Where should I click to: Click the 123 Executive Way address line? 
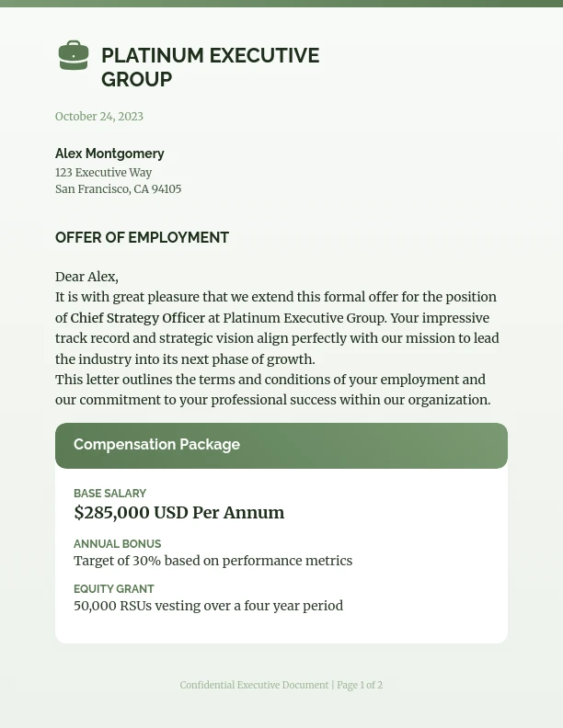[x=103, y=173]
